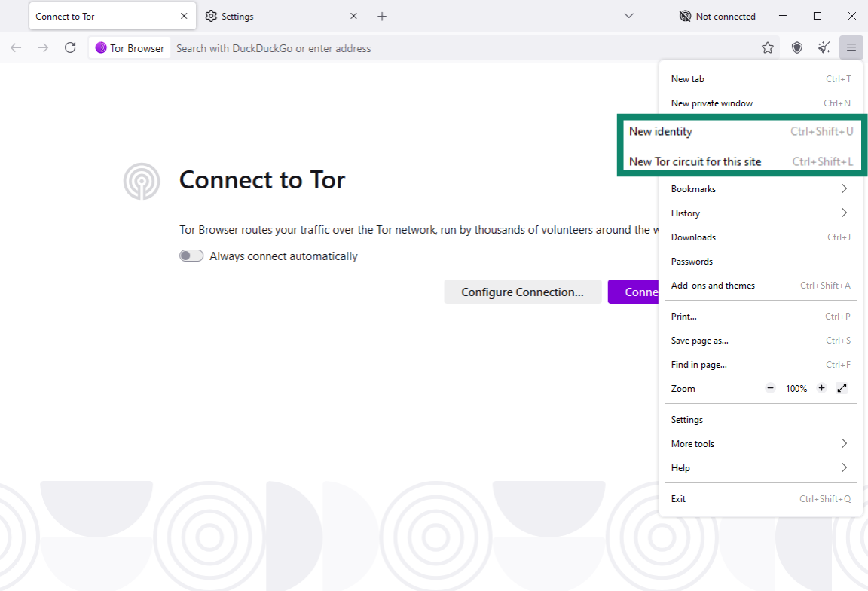The height and width of the screenshot is (591, 868).
Task: Bookmark this page with the star icon
Action: 767,47
